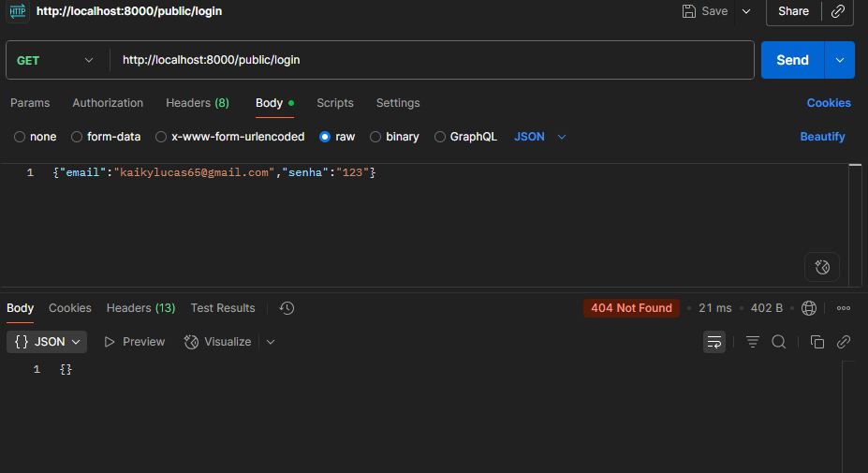The height and width of the screenshot is (473, 868).
Task: Open the Visualize response option
Action: coord(217,342)
